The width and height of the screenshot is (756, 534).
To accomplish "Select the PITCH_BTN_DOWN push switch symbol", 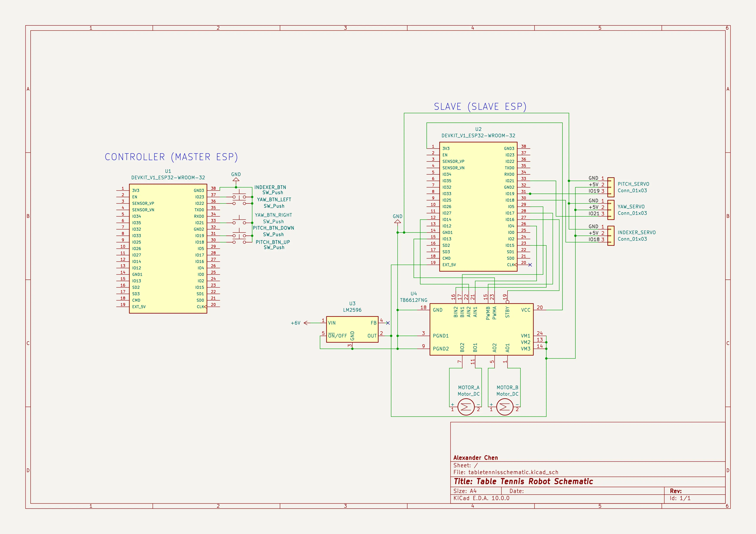I will (x=239, y=234).
